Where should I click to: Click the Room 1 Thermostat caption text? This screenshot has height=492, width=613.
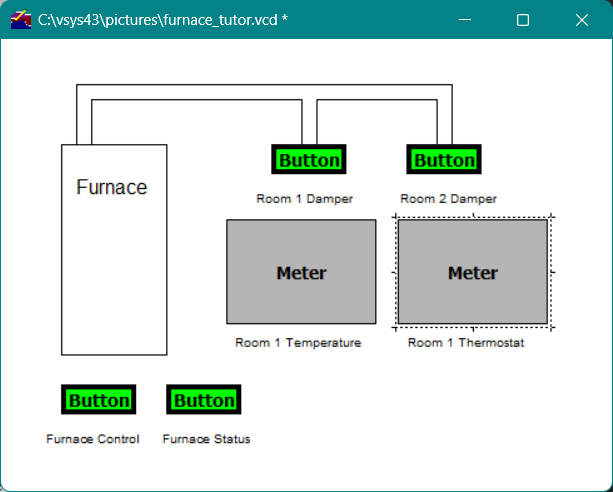[466, 343]
